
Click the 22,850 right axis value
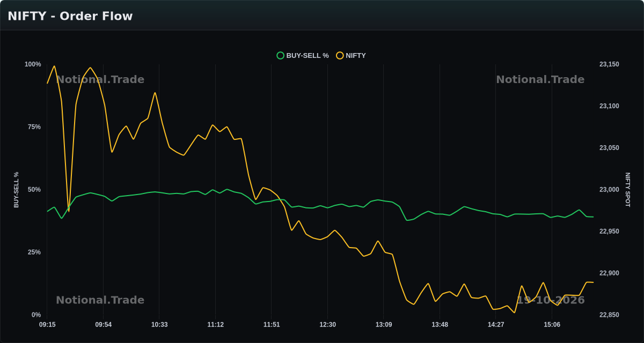click(609, 315)
